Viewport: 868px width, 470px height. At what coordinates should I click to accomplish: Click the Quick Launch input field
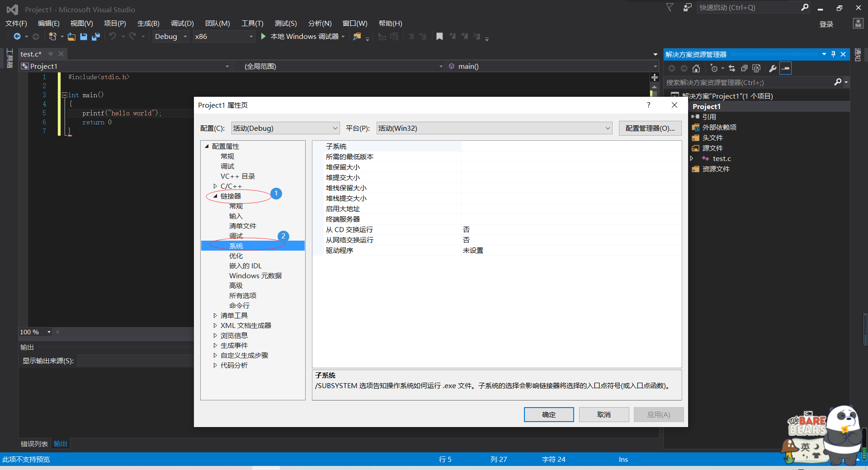click(748, 7)
